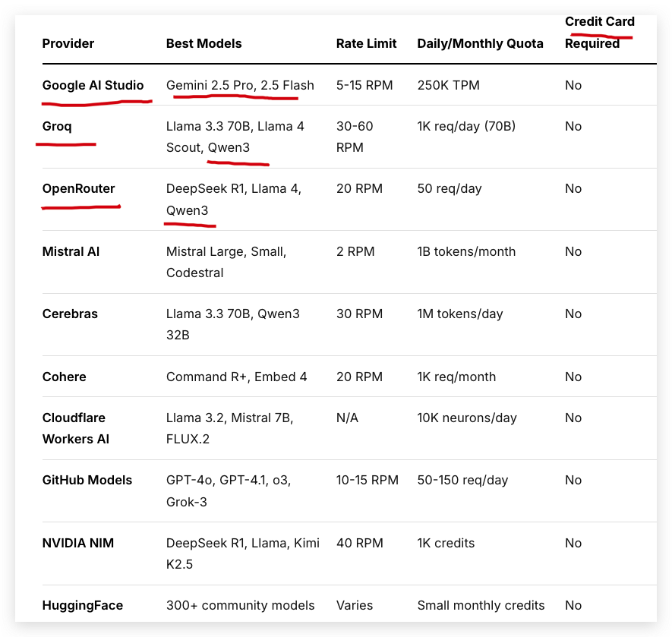This screenshot has width=672, height=637.
Task: Select the 1B tokens/month quota cell
Action: click(x=466, y=251)
